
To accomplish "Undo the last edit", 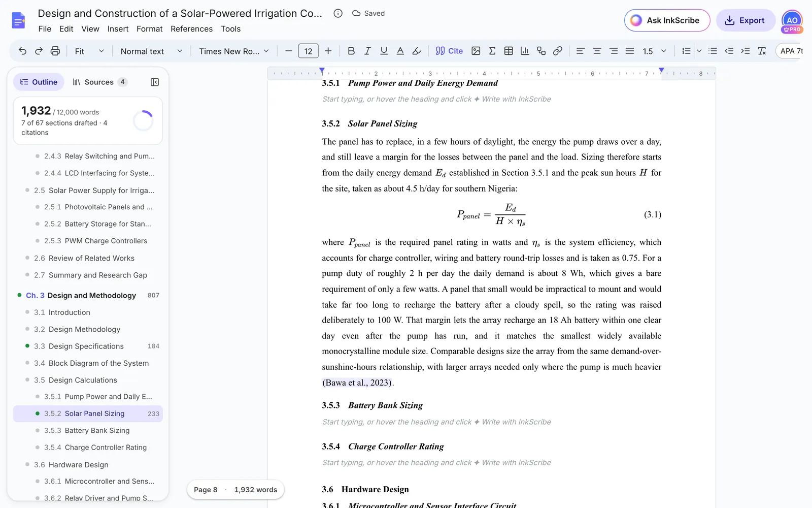I will [22, 51].
